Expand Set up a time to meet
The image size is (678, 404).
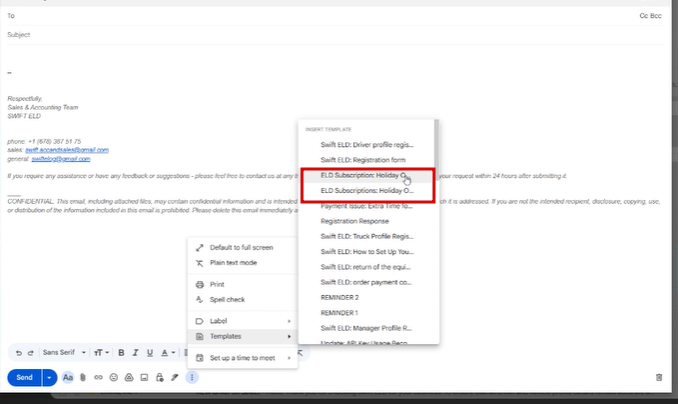(242, 358)
